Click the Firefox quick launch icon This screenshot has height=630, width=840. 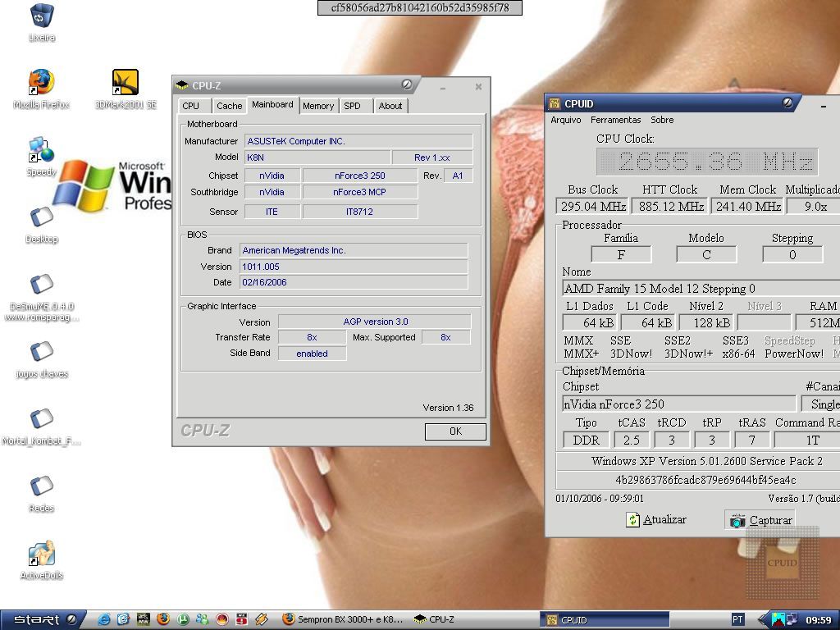click(x=163, y=619)
